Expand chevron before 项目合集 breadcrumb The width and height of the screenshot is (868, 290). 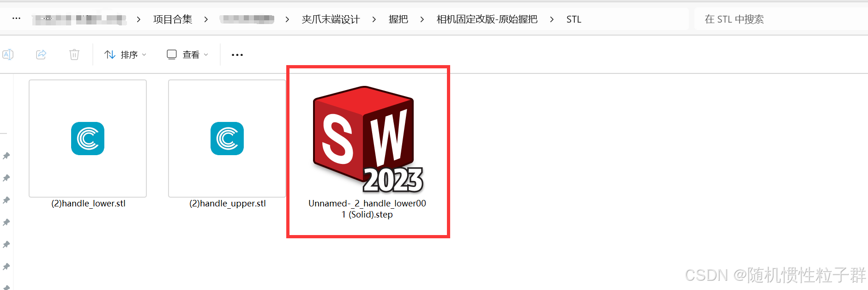click(x=139, y=19)
